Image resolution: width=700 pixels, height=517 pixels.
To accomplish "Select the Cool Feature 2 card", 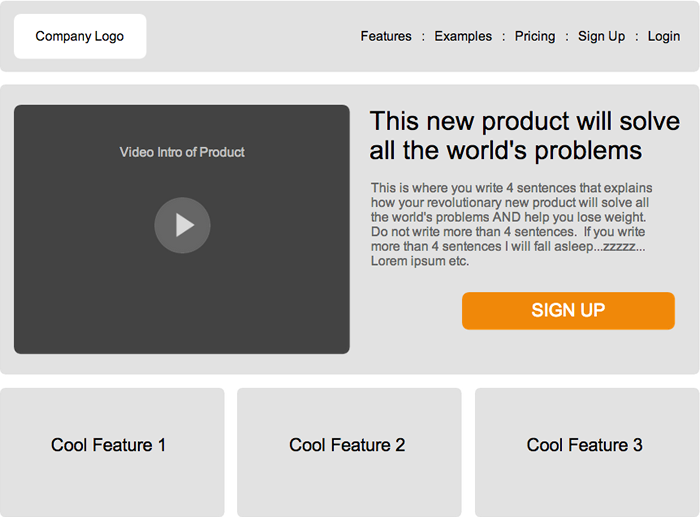I will (349, 452).
